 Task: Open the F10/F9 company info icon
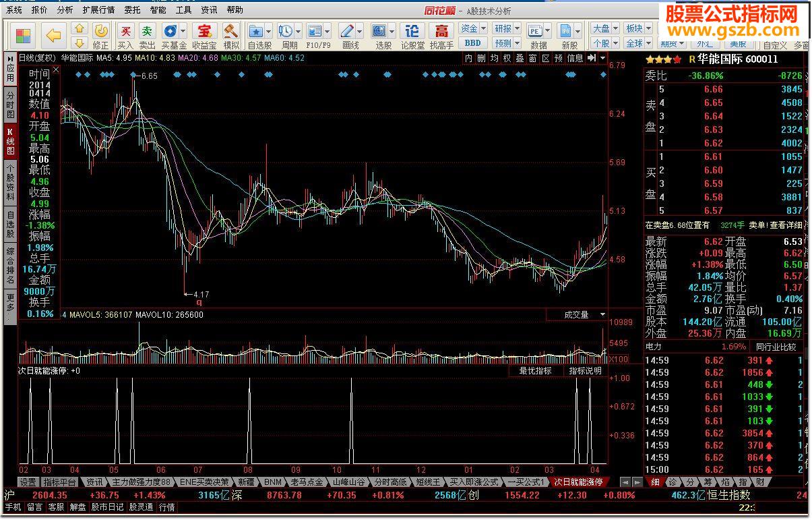315,32
